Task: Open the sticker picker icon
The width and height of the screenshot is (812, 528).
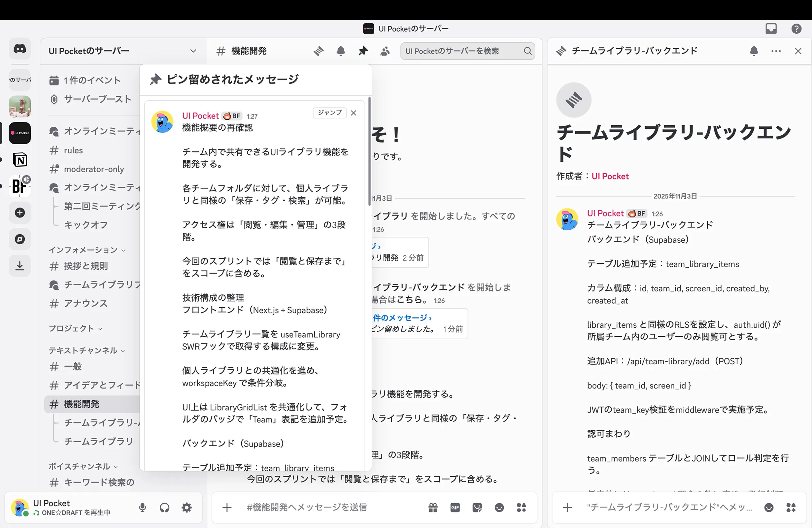Action: pos(477,508)
